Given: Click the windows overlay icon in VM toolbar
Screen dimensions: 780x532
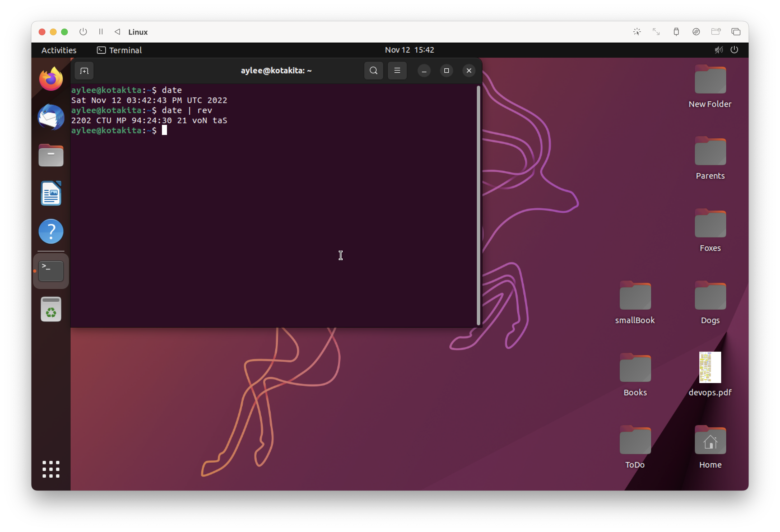Looking at the screenshot, I should (x=736, y=32).
